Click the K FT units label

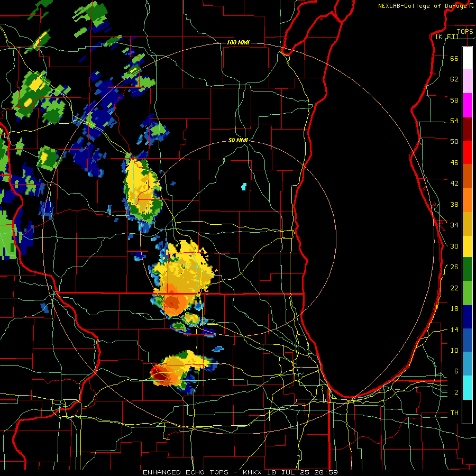pyautogui.click(x=447, y=37)
